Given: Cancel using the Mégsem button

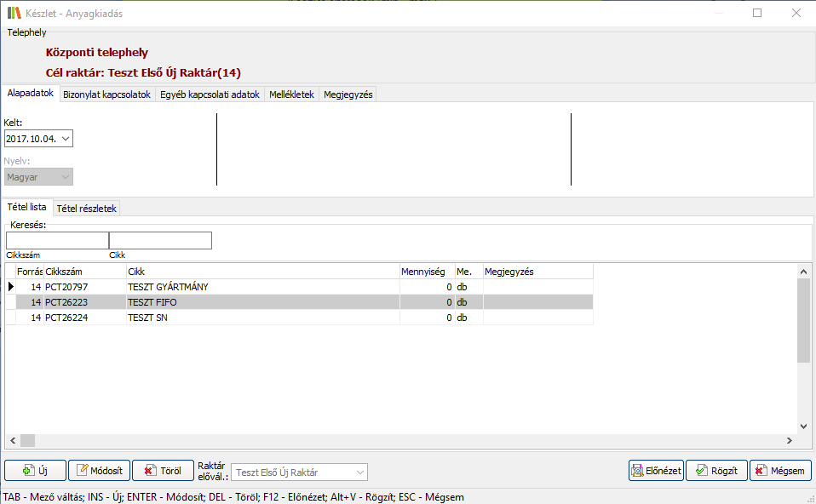Looking at the screenshot, I should click(x=780, y=471).
